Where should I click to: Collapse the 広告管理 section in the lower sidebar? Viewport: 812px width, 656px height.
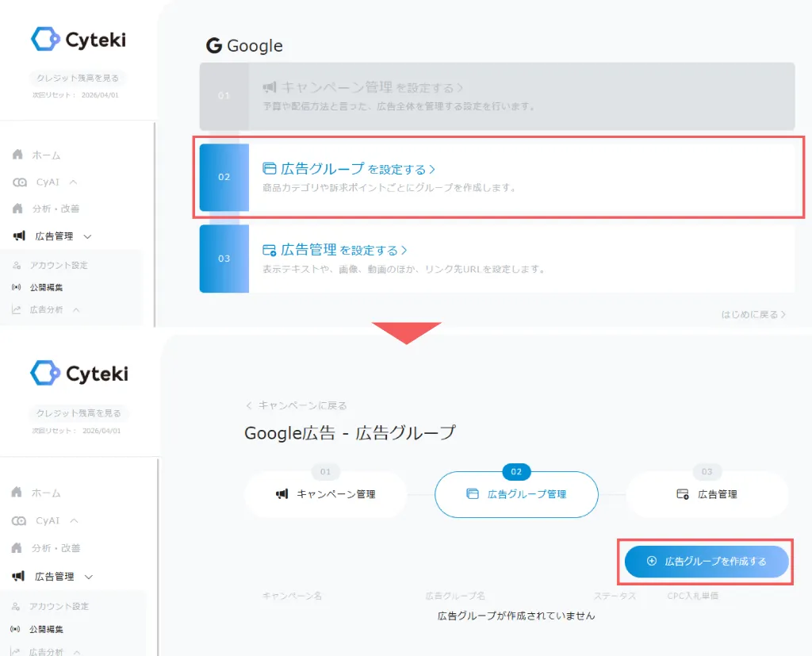point(87,577)
